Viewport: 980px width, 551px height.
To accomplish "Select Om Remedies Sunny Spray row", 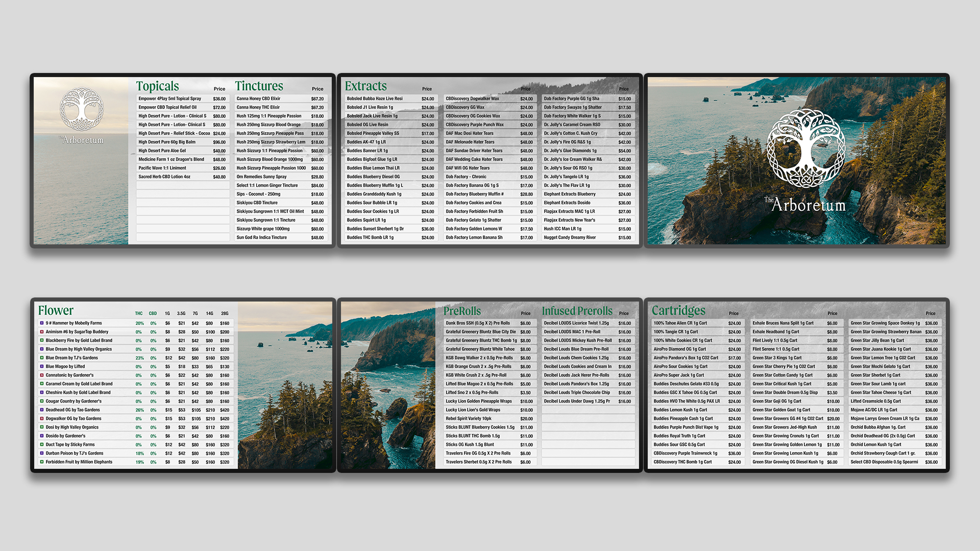I will click(281, 177).
